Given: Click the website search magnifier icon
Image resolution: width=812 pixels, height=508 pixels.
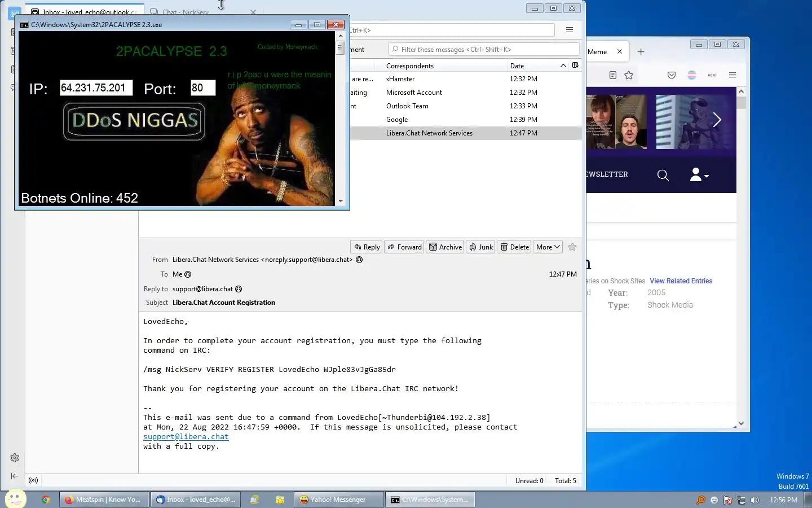Looking at the screenshot, I should [663, 176].
